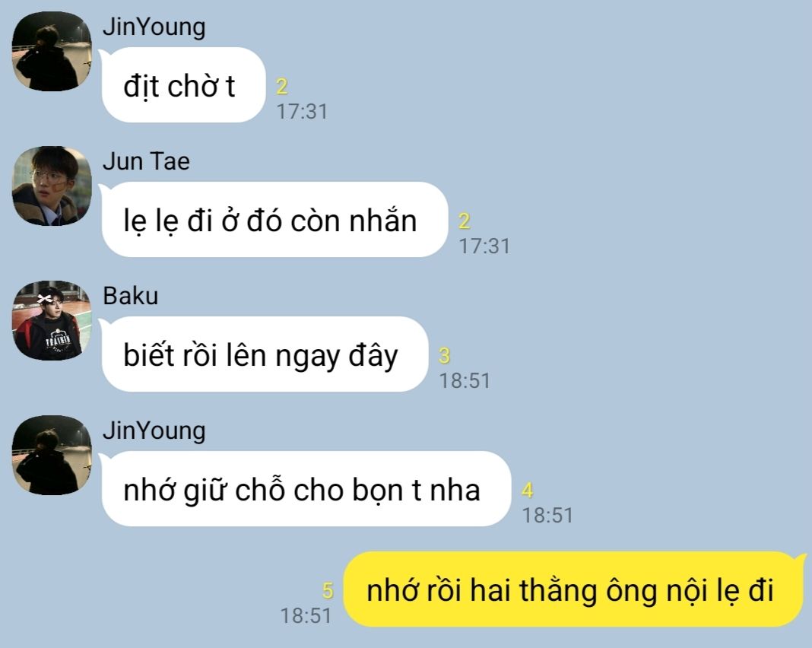Tap JinYoung's avatar beside 'địt chờ t'

[52, 51]
